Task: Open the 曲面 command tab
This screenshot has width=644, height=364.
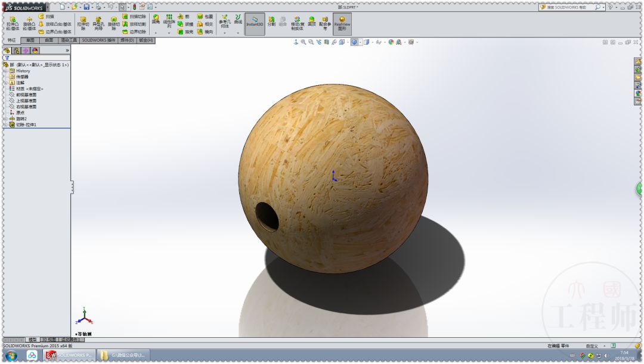Action: pyautogui.click(x=49, y=41)
